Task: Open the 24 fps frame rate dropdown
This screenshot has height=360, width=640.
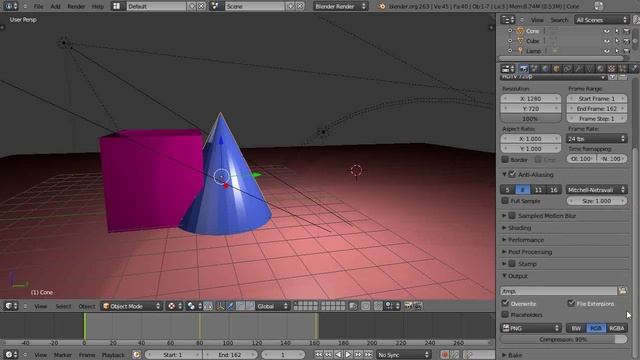Action: point(596,139)
